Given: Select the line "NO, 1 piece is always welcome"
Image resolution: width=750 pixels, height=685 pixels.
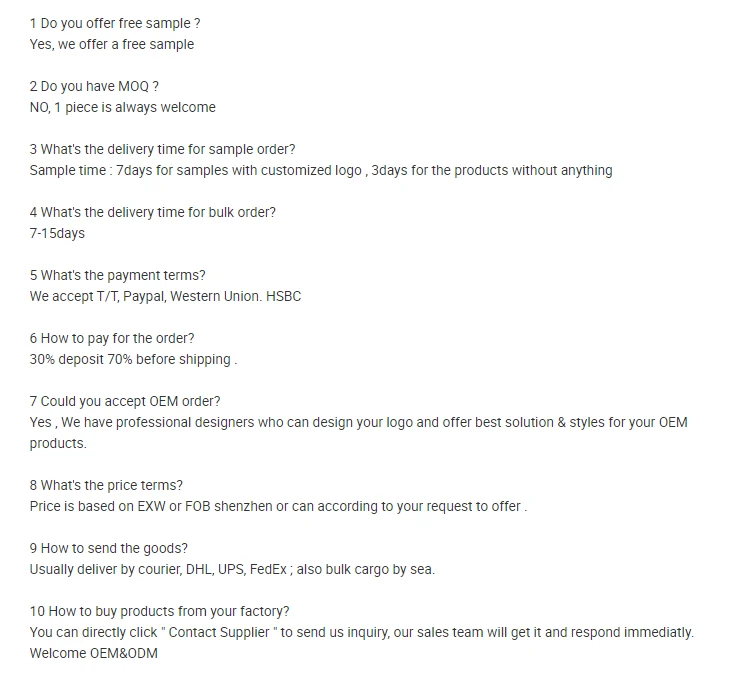Looking at the screenshot, I should [x=122, y=108].
